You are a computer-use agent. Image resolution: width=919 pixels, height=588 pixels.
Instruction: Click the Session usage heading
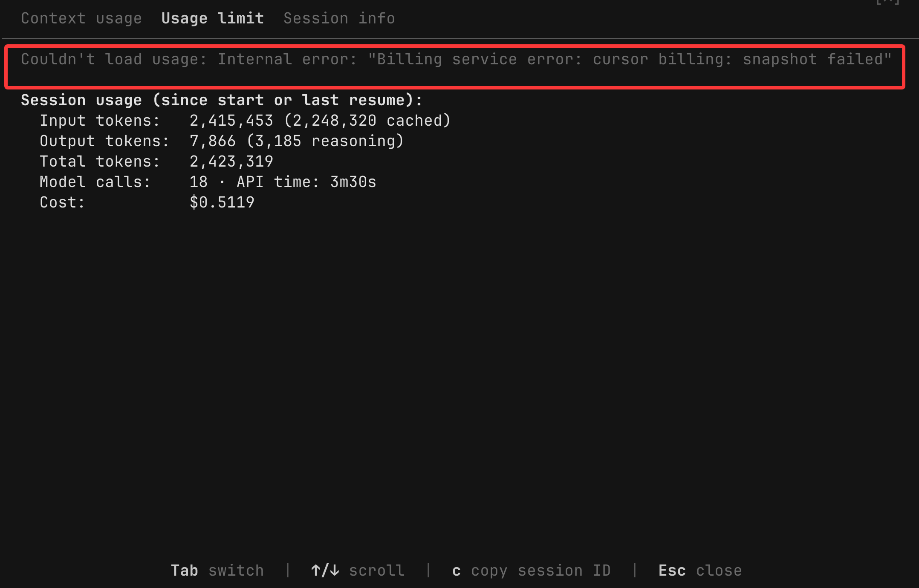(222, 100)
